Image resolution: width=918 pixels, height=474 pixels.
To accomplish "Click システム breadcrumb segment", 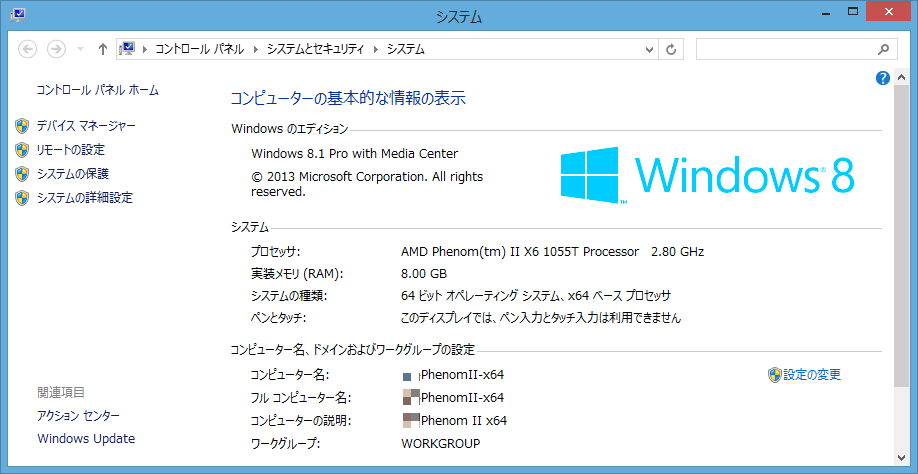I will pos(405,50).
